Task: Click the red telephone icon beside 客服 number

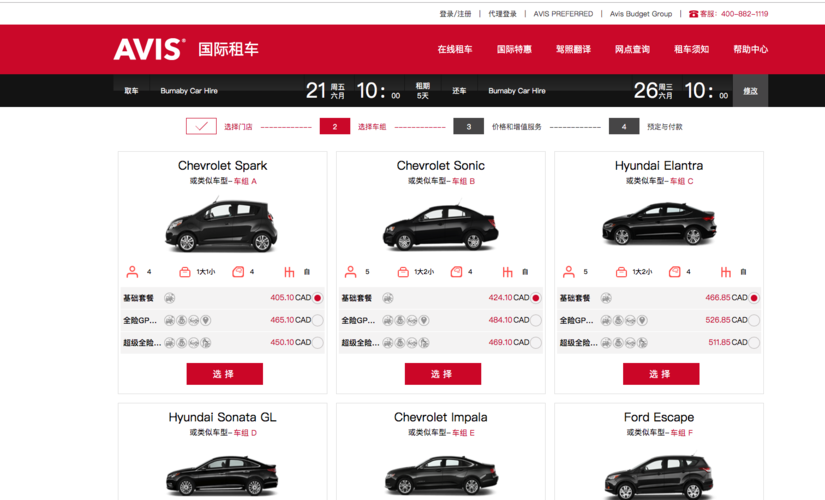Action: 693,14
